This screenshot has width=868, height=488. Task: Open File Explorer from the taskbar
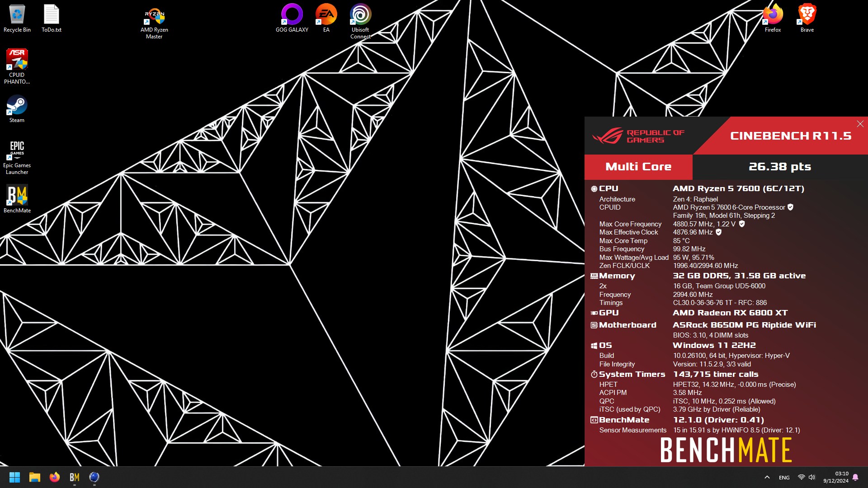(x=35, y=477)
